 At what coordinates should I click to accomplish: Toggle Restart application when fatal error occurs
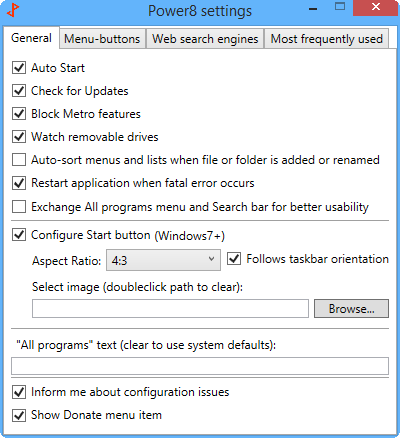click(19, 183)
